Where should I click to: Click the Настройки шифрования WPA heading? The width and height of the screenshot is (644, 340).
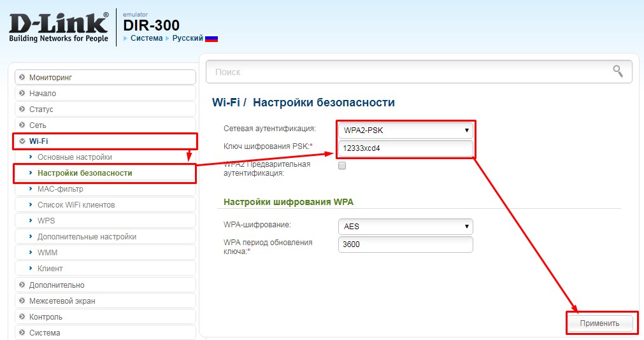tap(289, 202)
